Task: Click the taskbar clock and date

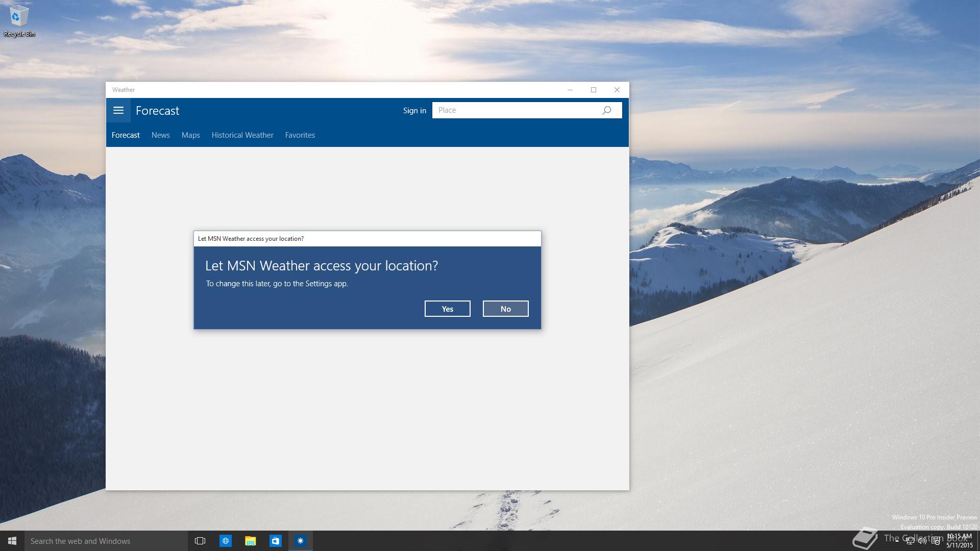Action: pyautogui.click(x=959, y=541)
